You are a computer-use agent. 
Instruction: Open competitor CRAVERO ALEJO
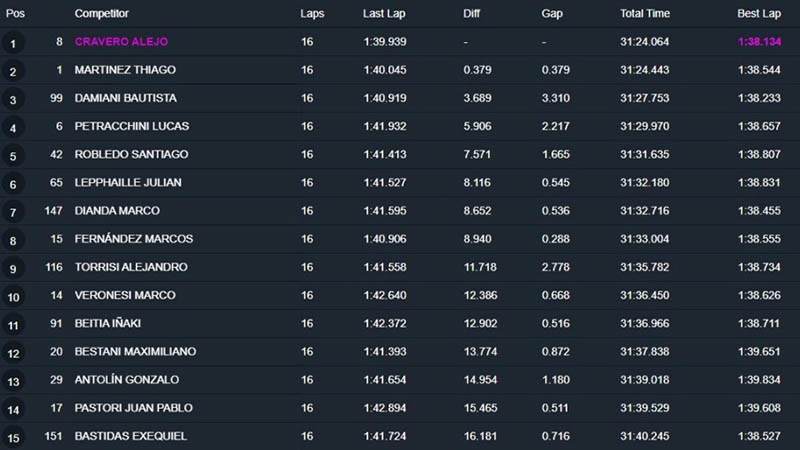(121, 42)
